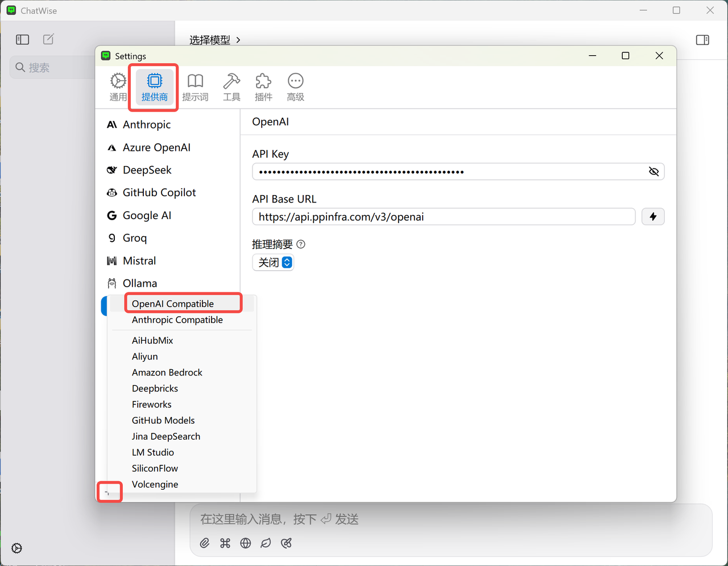Click the leaf-shaped icon in chat toolbar
This screenshot has width=728, height=566.
tap(266, 543)
